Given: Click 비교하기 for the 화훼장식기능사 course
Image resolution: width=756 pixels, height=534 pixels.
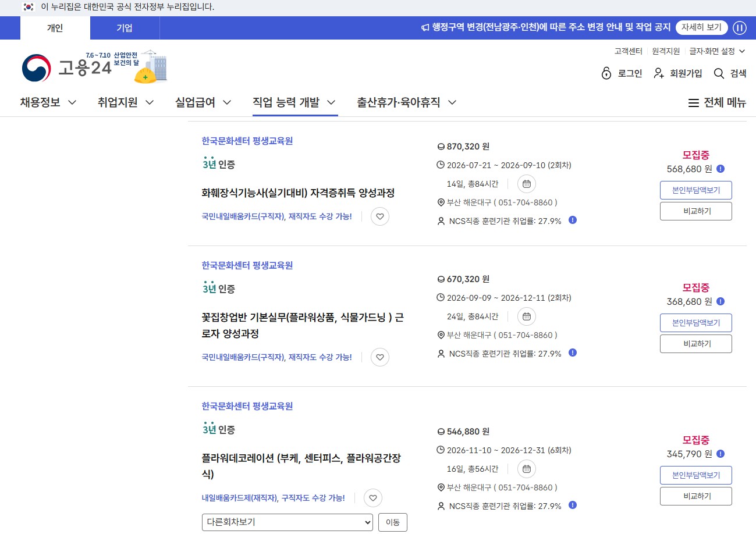Looking at the screenshot, I should [696, 211].
